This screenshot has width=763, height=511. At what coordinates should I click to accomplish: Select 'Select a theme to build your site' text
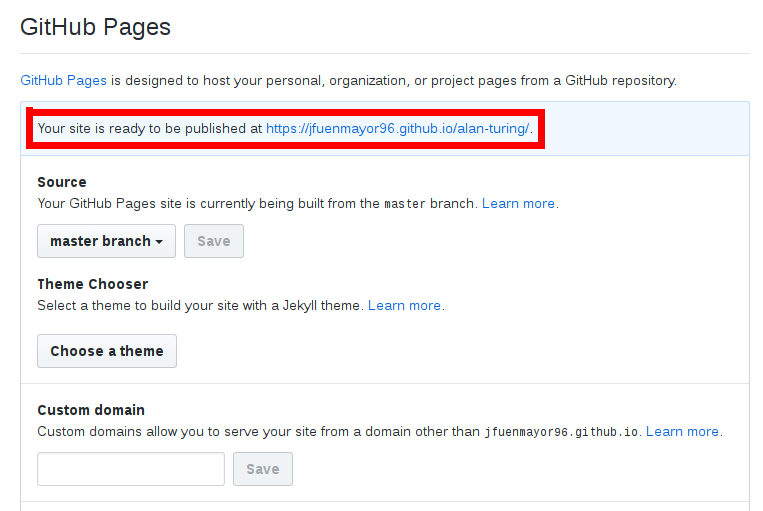tap(131, 306)
